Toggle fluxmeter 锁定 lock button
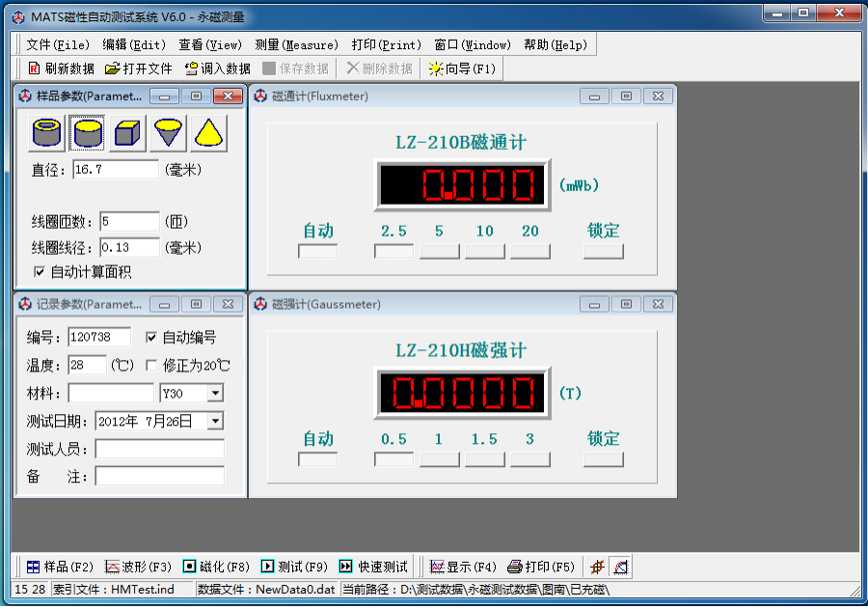 604,252
